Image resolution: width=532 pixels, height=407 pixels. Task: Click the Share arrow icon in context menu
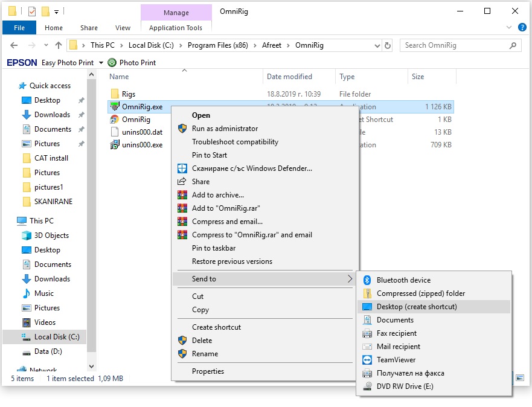click(182, 181)
